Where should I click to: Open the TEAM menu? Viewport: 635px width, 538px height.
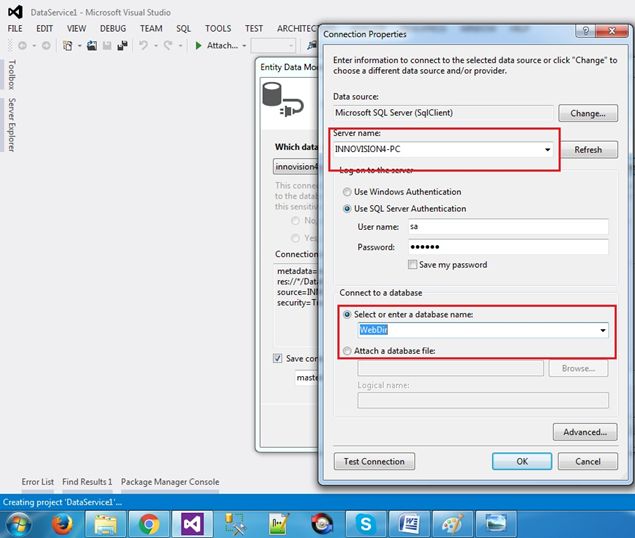pos(151,28)
